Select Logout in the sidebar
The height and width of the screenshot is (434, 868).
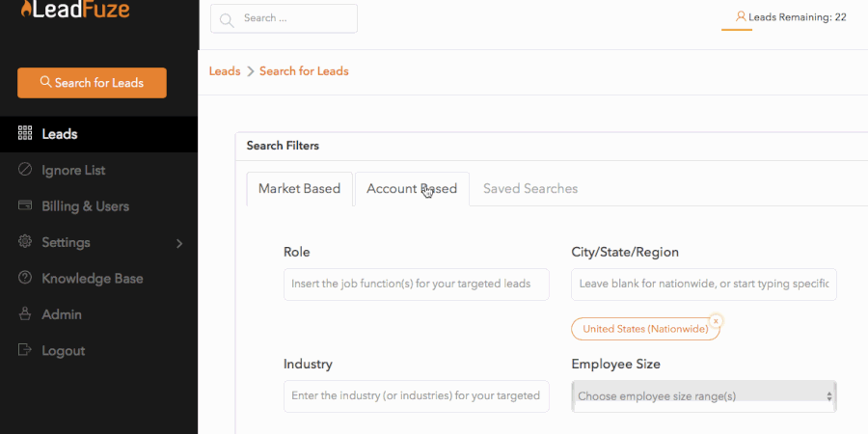tap(98, 350)
